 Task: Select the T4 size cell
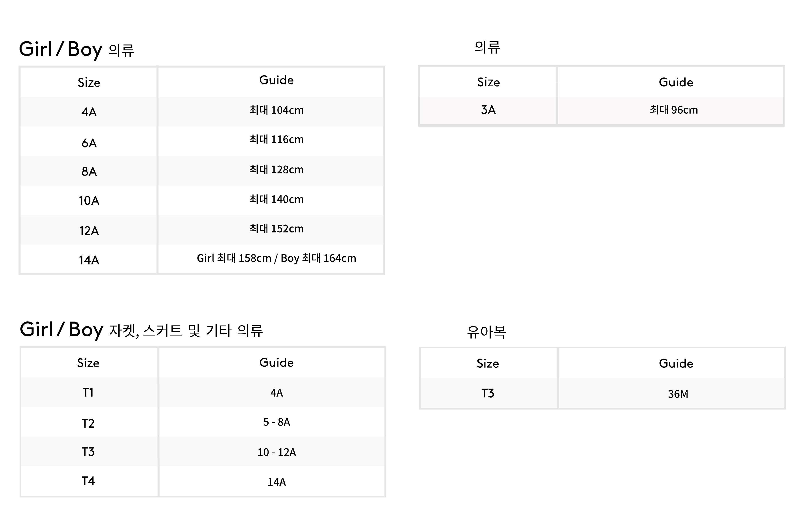(88, 481)
